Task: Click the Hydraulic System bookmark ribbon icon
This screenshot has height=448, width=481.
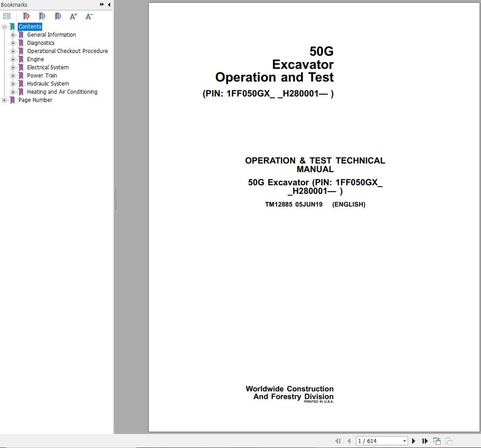Action: point(21,84)
